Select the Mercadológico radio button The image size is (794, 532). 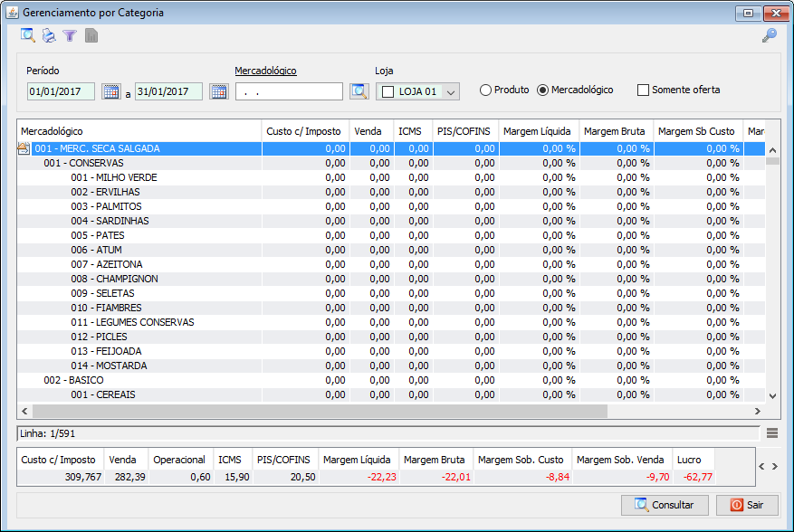click(543, 90)
